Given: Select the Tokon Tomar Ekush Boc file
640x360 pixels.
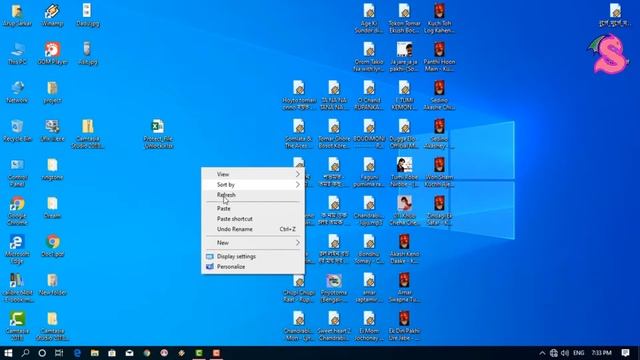Looking at the screenshot, I should 404,18.
